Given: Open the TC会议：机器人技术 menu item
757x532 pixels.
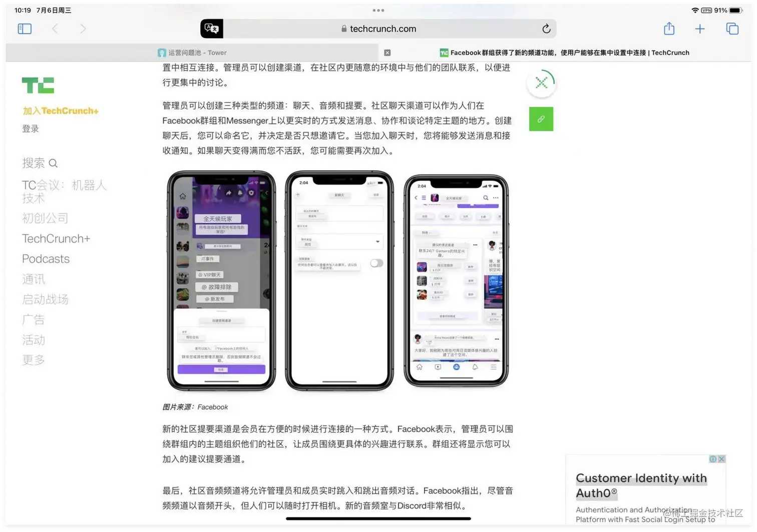Looking at the screenshot, I should [x=64, y=192].
